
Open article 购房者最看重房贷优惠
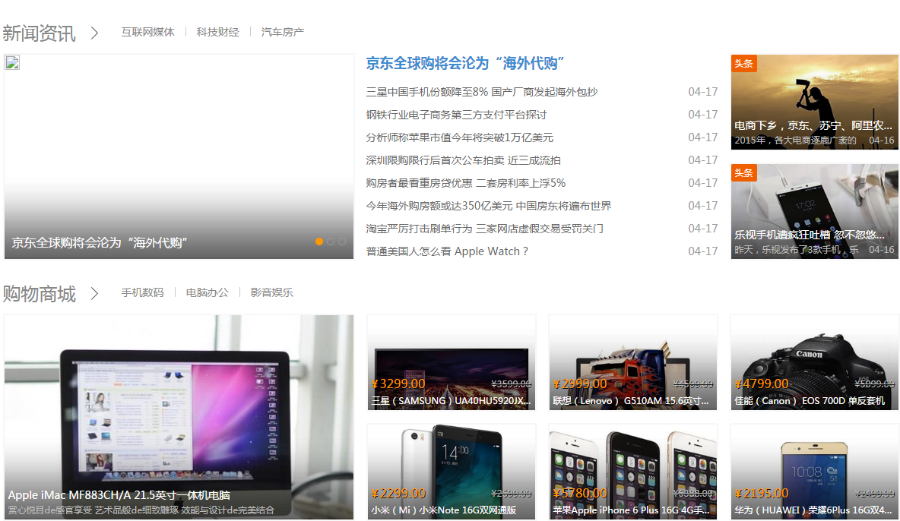[466, 183]
